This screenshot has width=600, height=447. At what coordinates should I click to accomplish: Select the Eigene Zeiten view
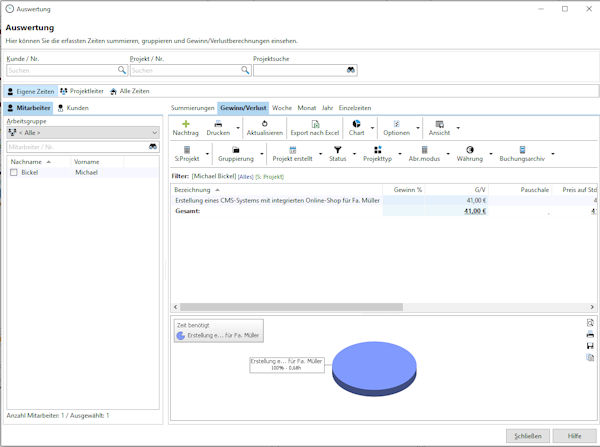(x=31, y=91)
